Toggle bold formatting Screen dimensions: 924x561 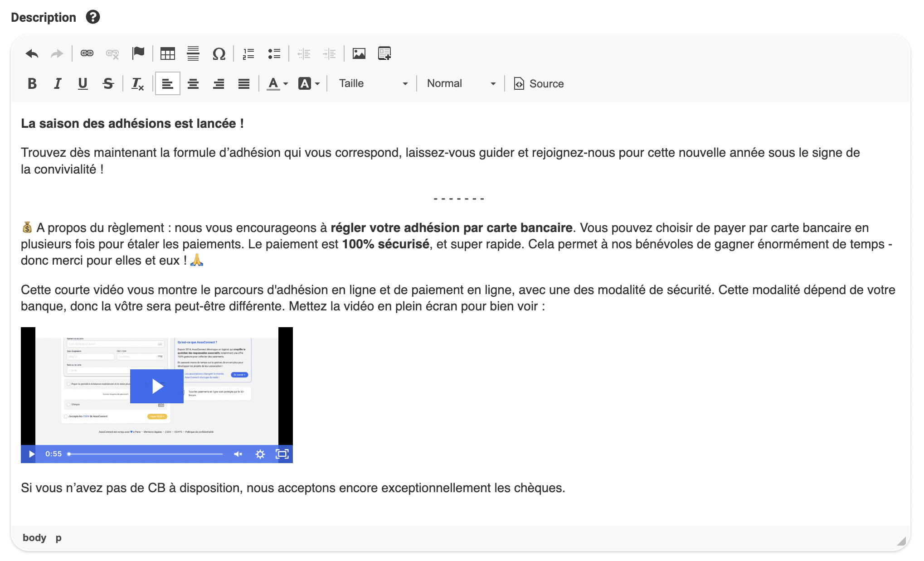coord(32,83)
